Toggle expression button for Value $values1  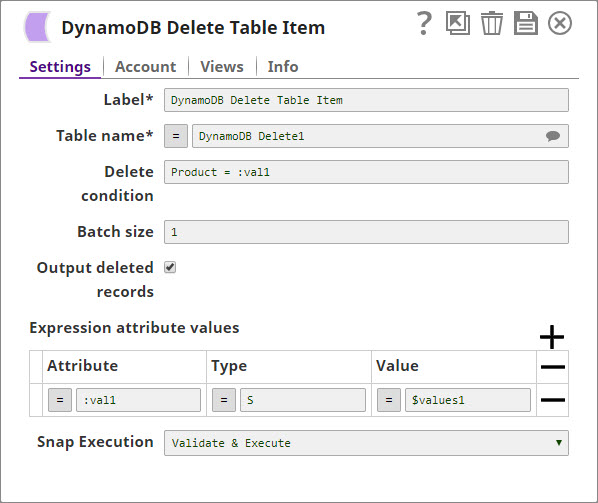(x=389, y=400)
